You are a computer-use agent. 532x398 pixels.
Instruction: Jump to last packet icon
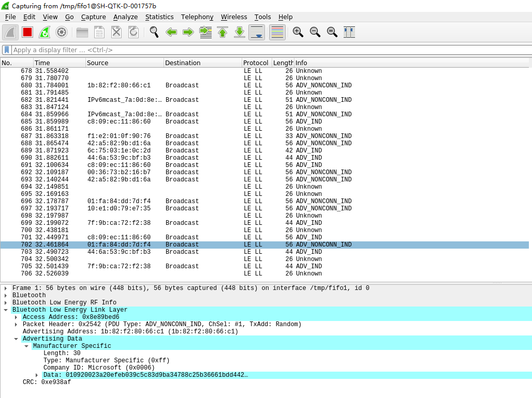[240, 32]
